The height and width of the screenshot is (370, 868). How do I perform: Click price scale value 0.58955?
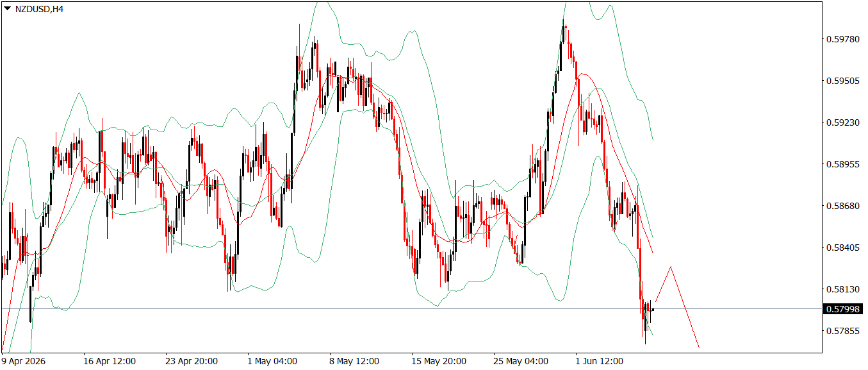[842, 164]
